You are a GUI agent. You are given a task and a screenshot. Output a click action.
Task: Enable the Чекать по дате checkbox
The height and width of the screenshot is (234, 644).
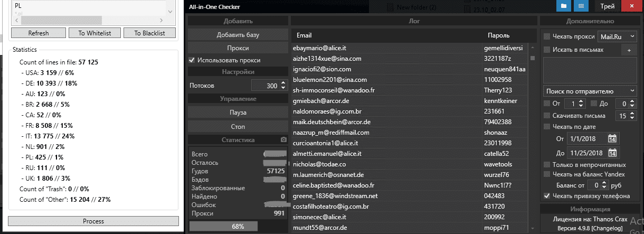coord(547,126)
